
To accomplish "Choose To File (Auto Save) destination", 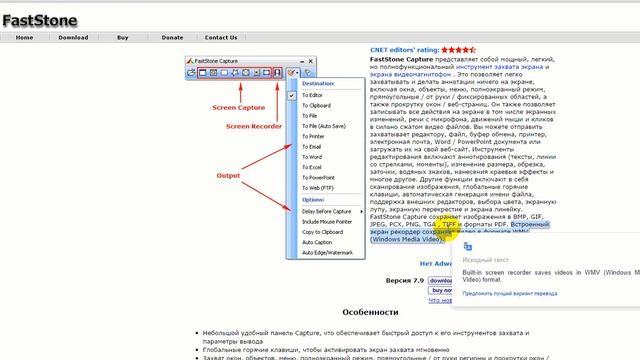I will tap(324, 126).
